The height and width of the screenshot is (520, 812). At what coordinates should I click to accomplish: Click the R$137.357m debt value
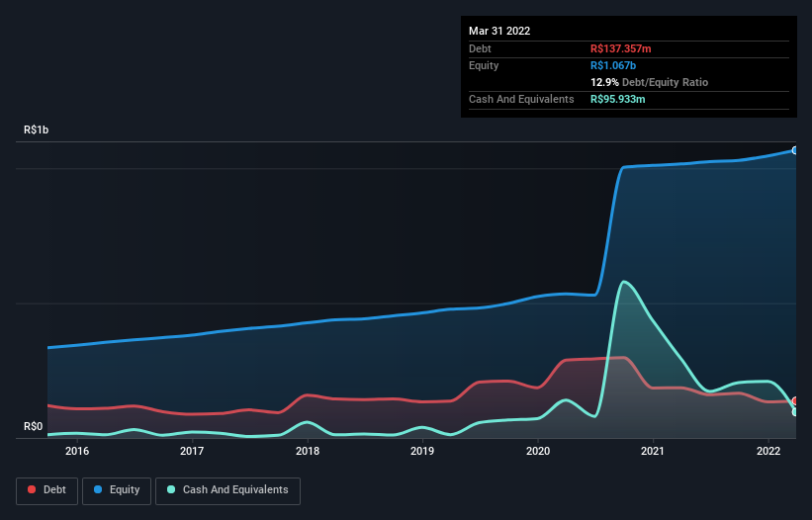pyautogui.click(x=621, y=48)
